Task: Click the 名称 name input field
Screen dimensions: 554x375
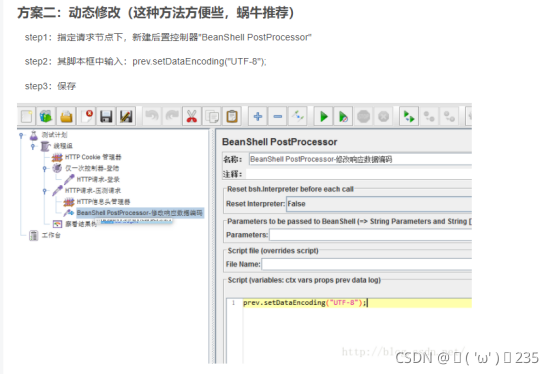Action: coord(360,159)
